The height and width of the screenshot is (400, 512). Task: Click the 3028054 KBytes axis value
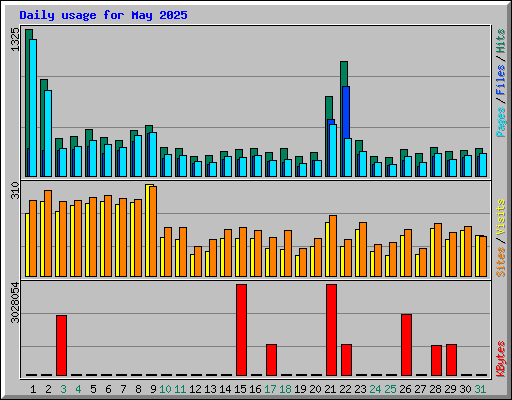tap(15, 303)
